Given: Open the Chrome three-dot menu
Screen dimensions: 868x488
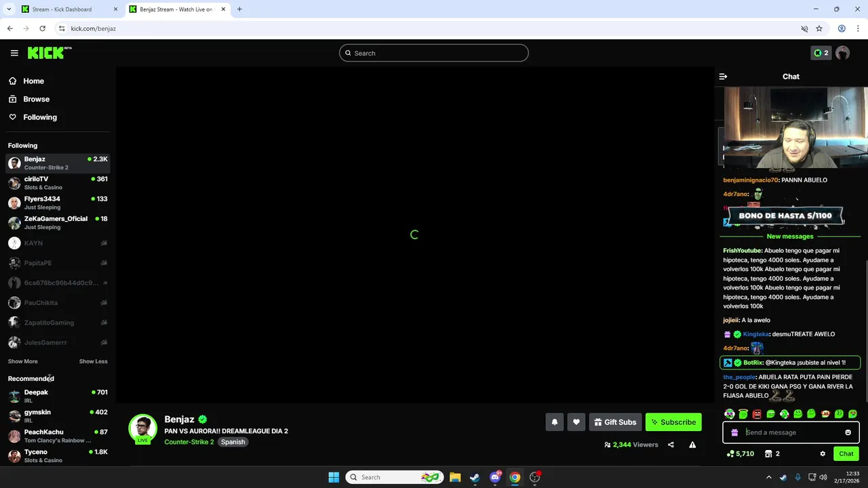Looking at the screenshot, I should click(x=857, y=28).
